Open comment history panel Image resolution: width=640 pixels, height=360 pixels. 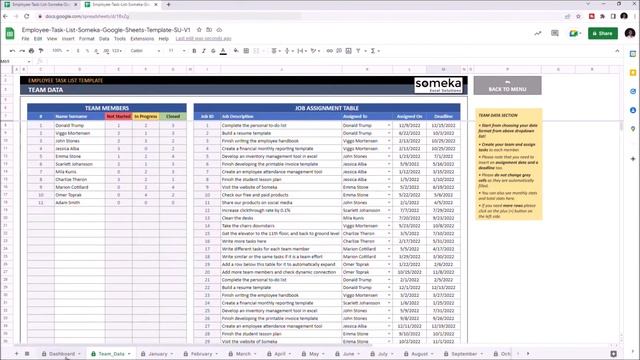(555, 33)
